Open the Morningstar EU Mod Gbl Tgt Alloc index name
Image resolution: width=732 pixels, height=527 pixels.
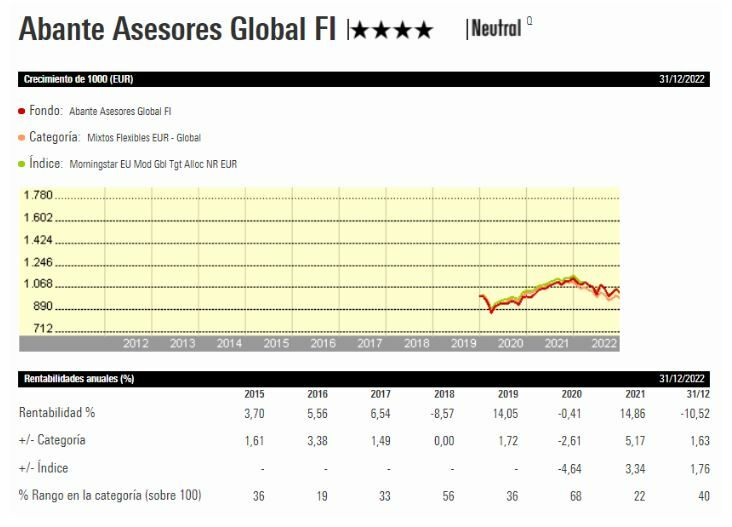[154, 164]
